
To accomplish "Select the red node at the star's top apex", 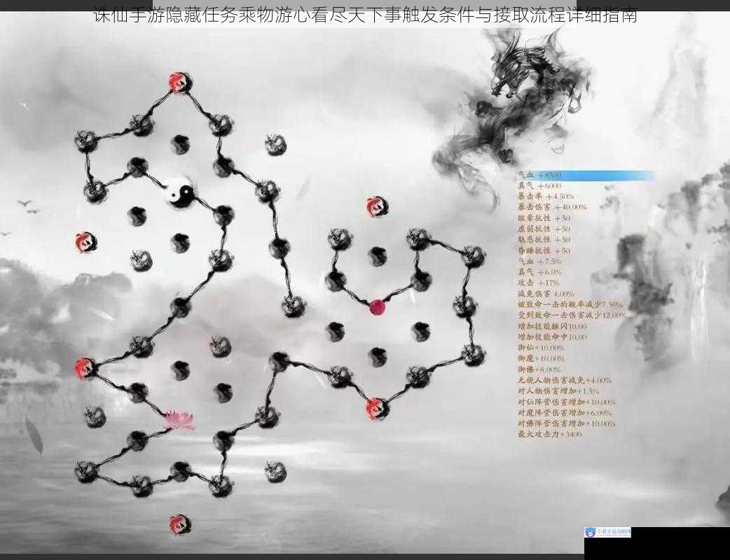I will tap(180, 83).
